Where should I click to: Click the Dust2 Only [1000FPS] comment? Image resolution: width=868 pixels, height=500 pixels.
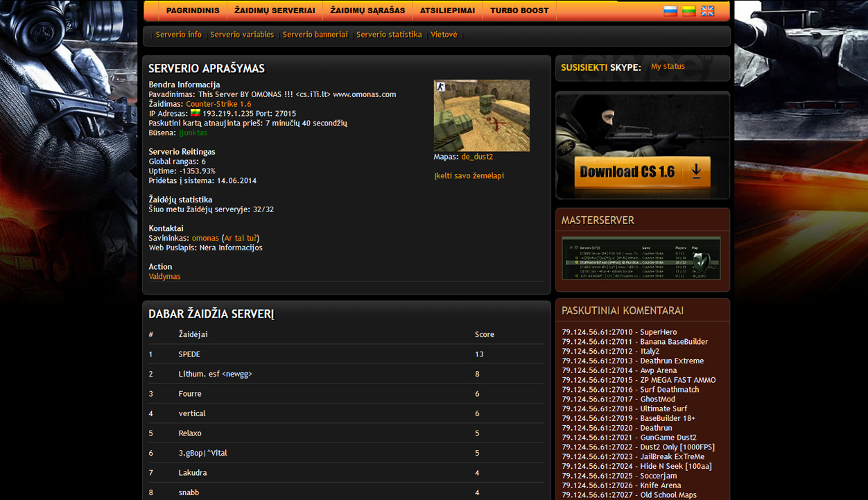coord(639,447)
